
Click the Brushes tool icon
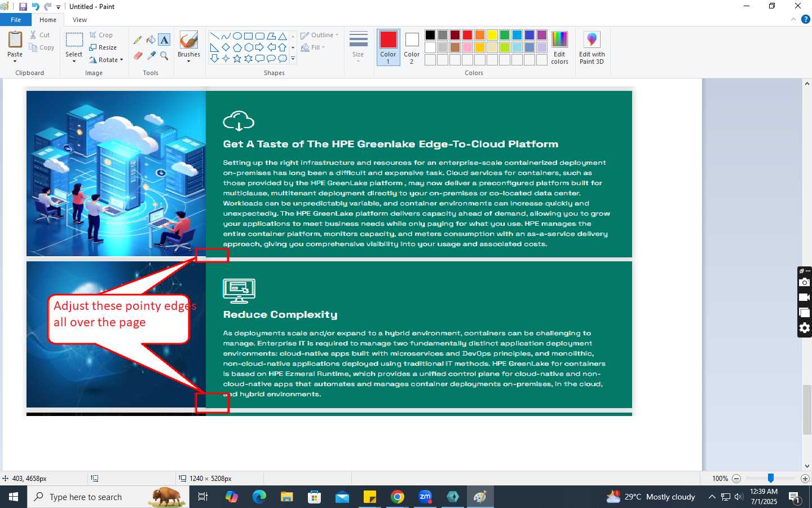point(188,40)
